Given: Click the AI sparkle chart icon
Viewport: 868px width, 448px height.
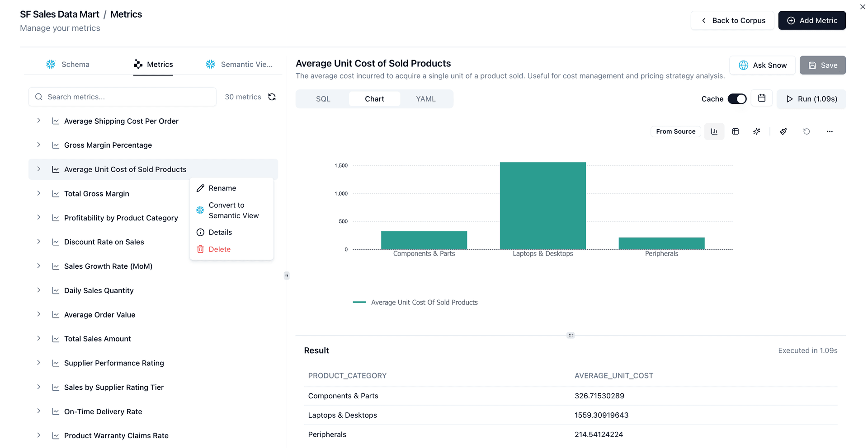Looking at the screenshot, I should click(x=757, y=131).
